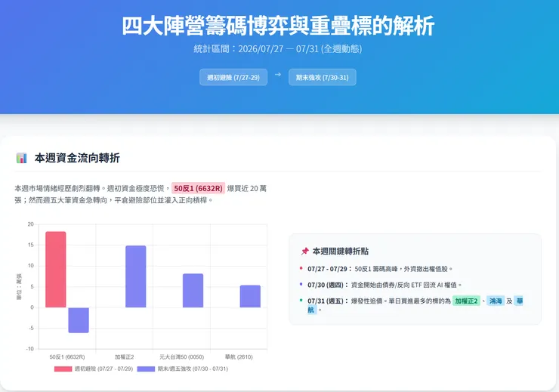Click the negative purple 50反1 bar

coord(79,320)
